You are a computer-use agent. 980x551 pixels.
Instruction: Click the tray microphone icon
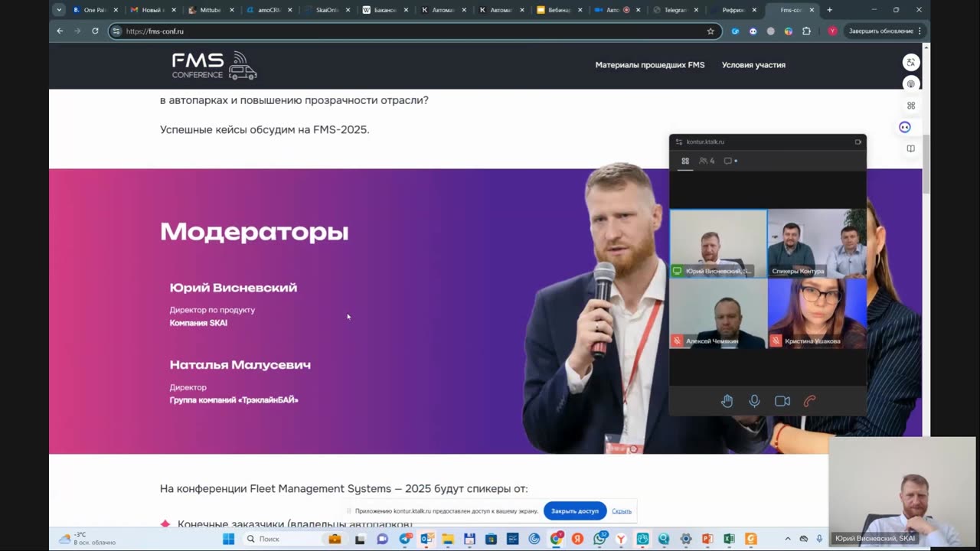pyautogui.click(x=819, y=539)
